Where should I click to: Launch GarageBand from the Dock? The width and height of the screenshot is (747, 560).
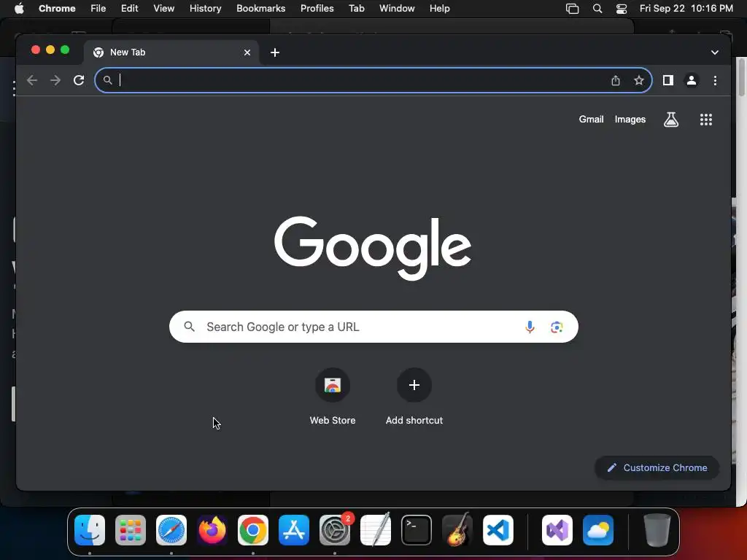click(457, 530)
